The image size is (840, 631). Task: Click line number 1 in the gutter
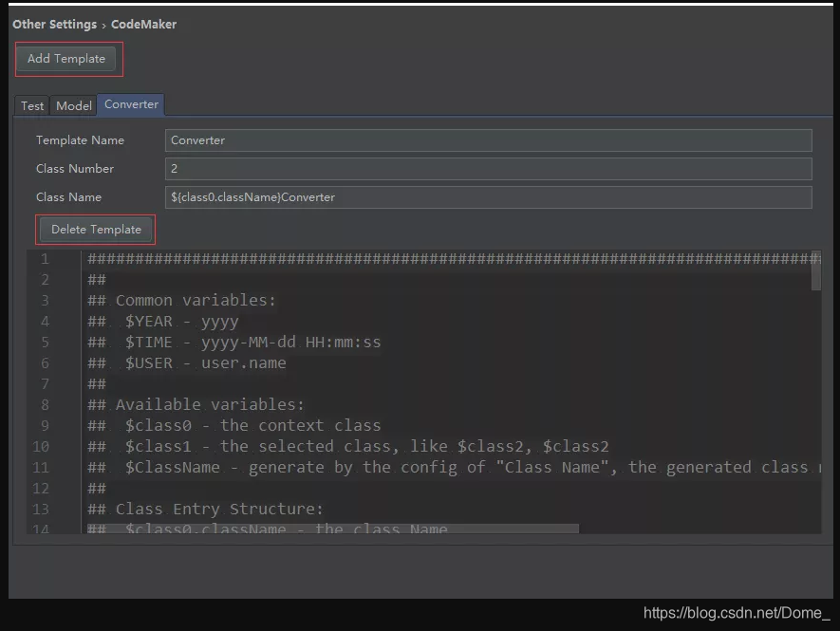pos(45,258)
